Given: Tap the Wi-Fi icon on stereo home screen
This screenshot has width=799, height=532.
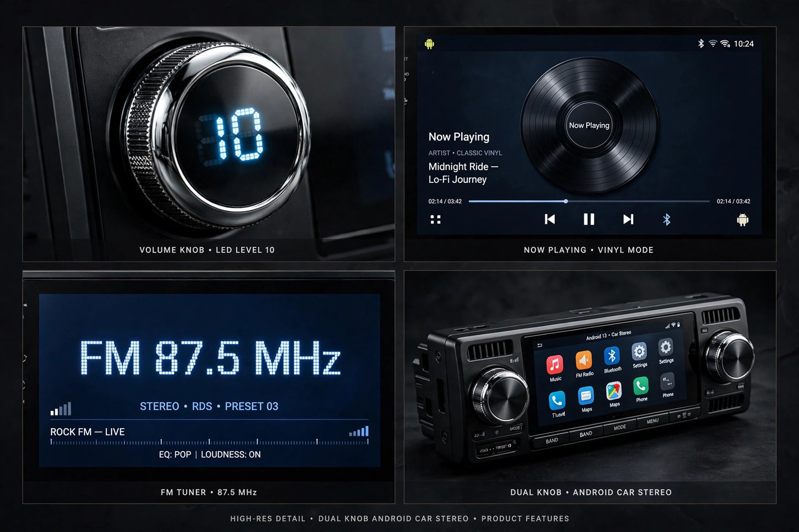Looking at the screenshot, I should coord(674,324).
